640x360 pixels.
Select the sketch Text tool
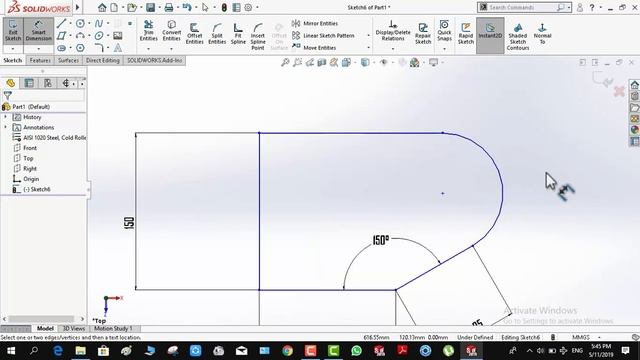118,48
